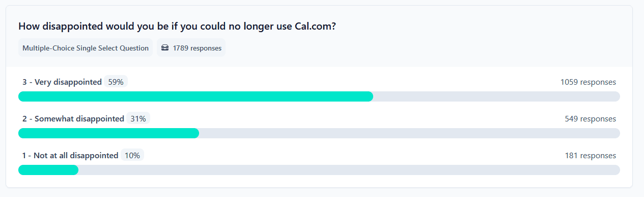
Task: Open the 549 responses link
Action: [591, 118]
